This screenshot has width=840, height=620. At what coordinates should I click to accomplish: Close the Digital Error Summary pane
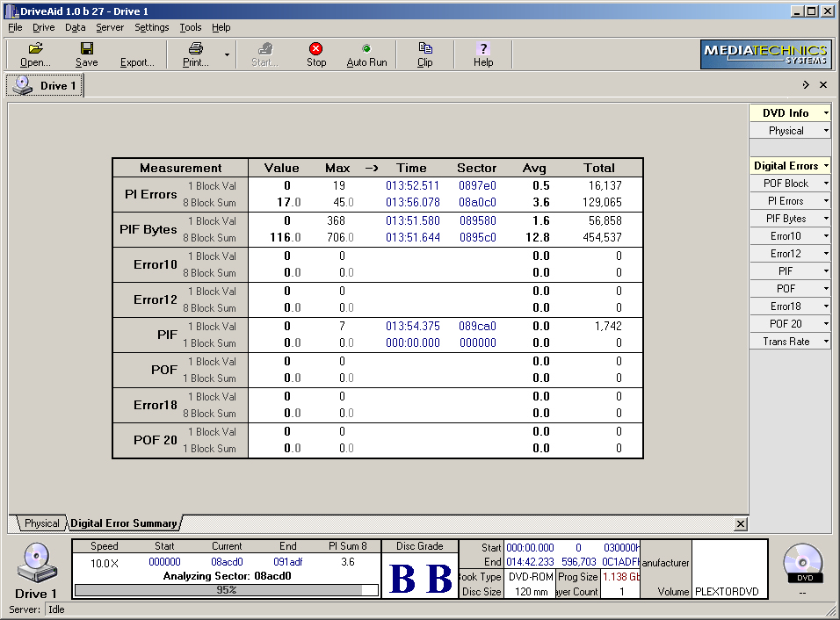[x=741, y=523]
